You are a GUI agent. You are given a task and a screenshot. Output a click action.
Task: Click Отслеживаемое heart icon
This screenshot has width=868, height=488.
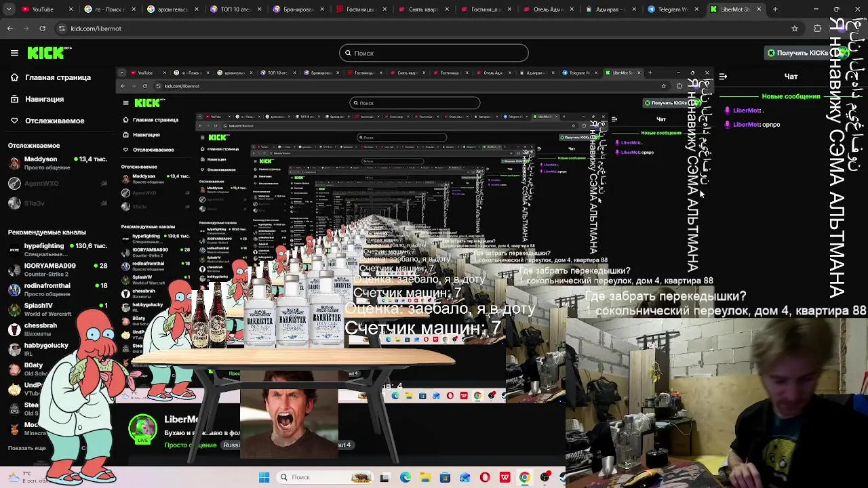[14, 121]
